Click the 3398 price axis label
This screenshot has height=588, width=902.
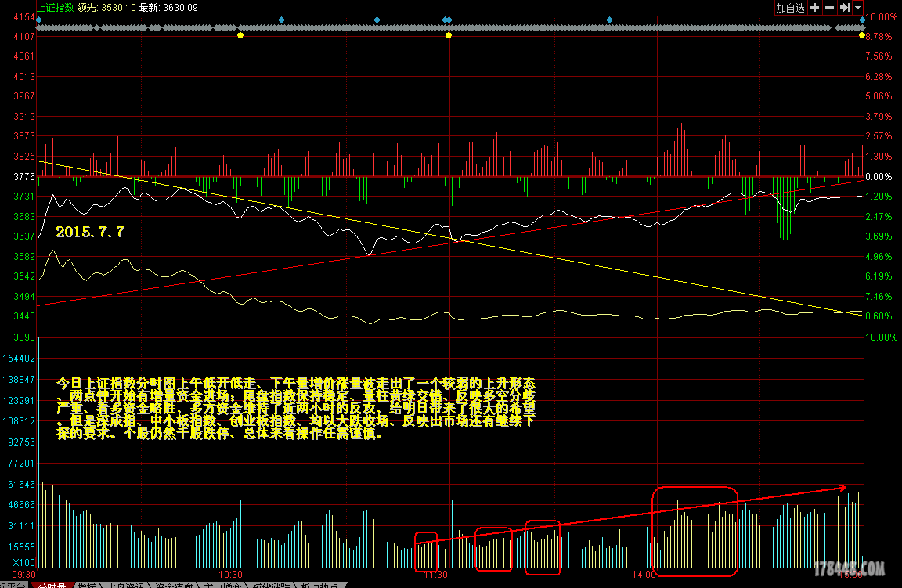pos(24,337)
